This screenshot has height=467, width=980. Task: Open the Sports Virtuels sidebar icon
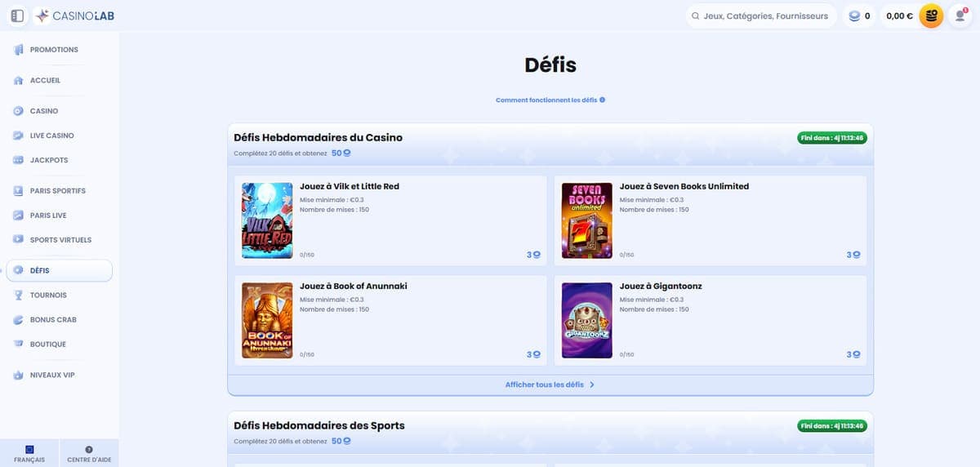tap(18, 240)
